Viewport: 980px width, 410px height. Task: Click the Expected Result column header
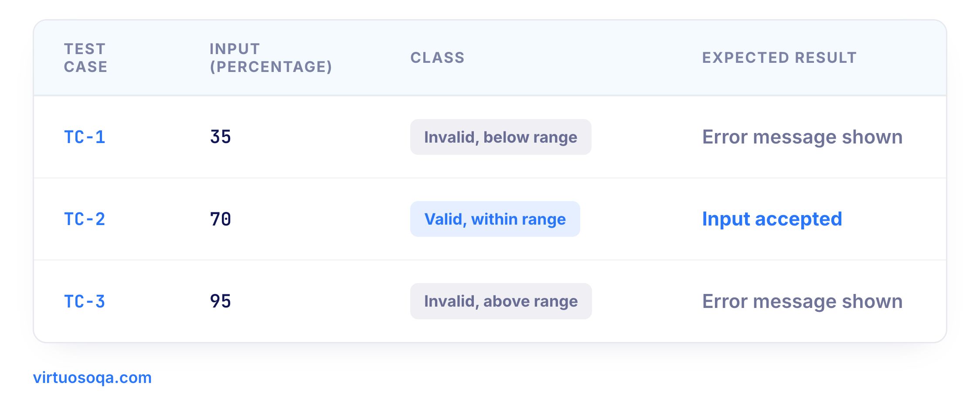[779, 58]
